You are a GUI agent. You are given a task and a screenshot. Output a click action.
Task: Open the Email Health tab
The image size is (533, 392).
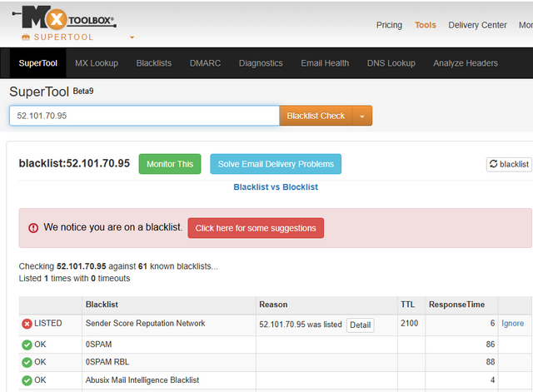[325, 63]
